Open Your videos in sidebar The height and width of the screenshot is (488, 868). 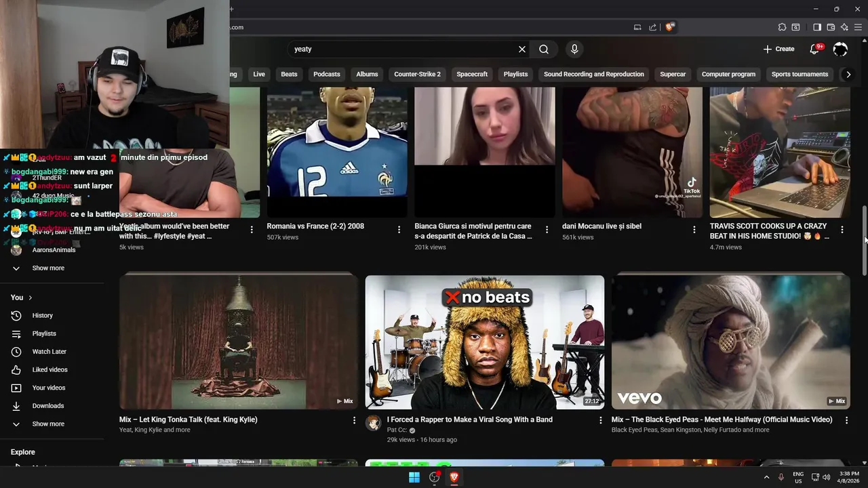coord(49,388)
